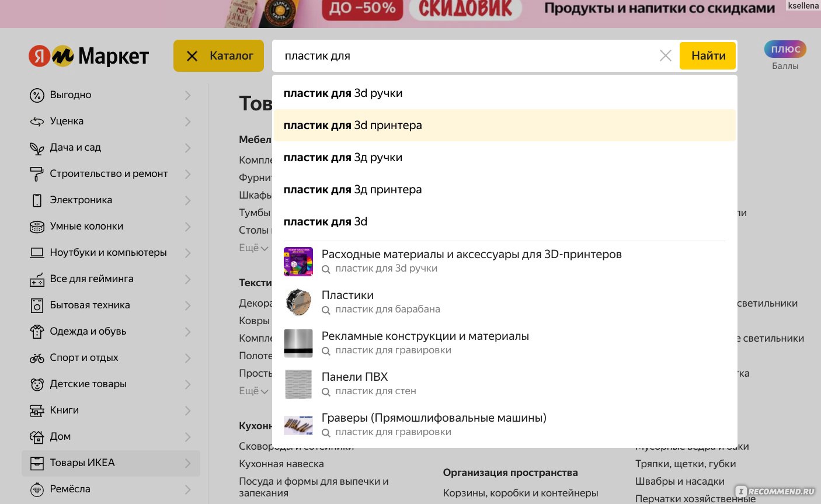Click the Дача и сад plant icon
Viewport: 821px width, 504px height.
pos(37,148)
